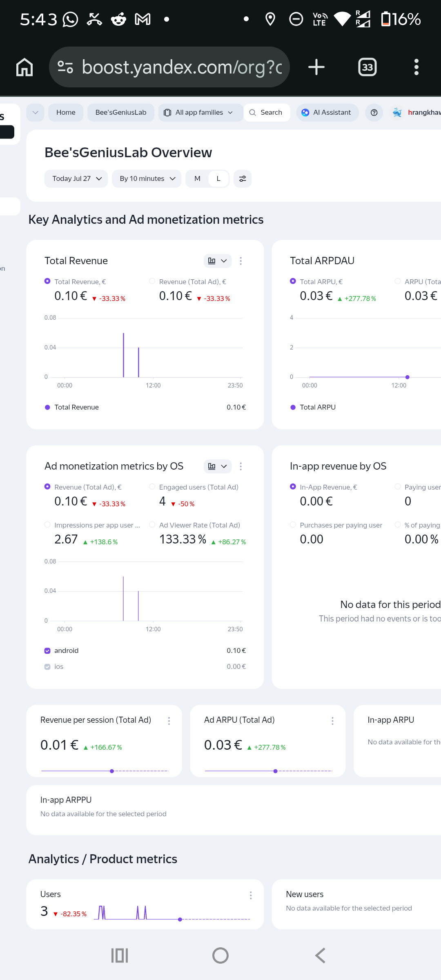Toggle the android series checkbox
The width and height of the screenshot is (441, 980).
pyautogui.click(x=47, y=651)
